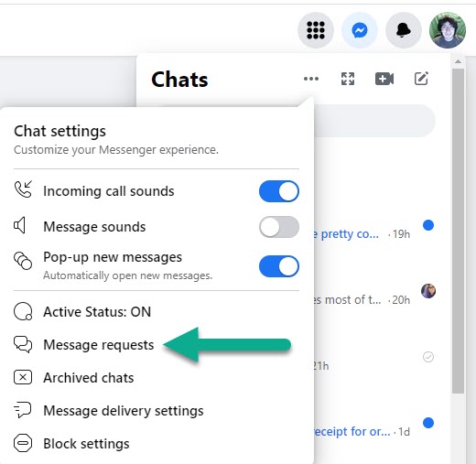Open Active Status: ON setting
This screenshot has height=464, width=476.
click(x=157, y=312)
